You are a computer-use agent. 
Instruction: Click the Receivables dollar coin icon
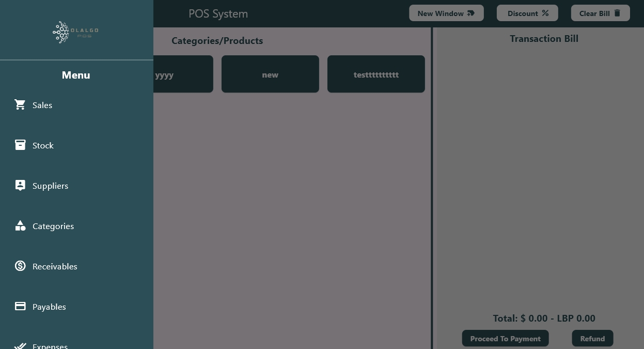tap(20, 266)
